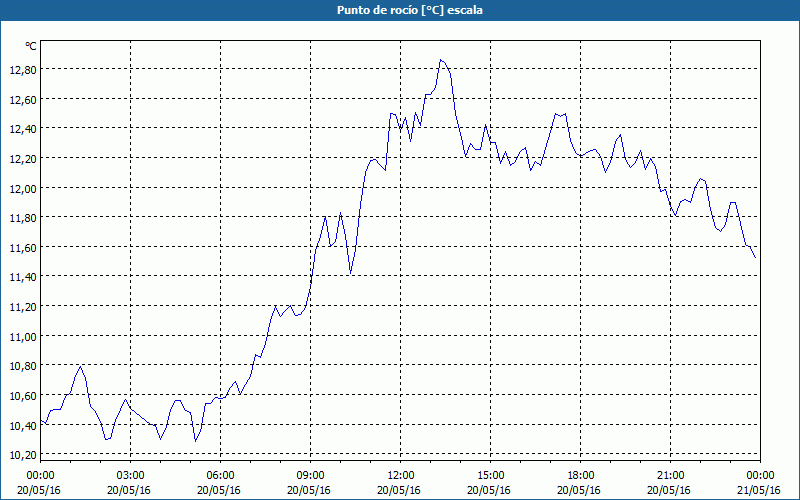Click the 15:00 time axis label

(x=491, y=476)
